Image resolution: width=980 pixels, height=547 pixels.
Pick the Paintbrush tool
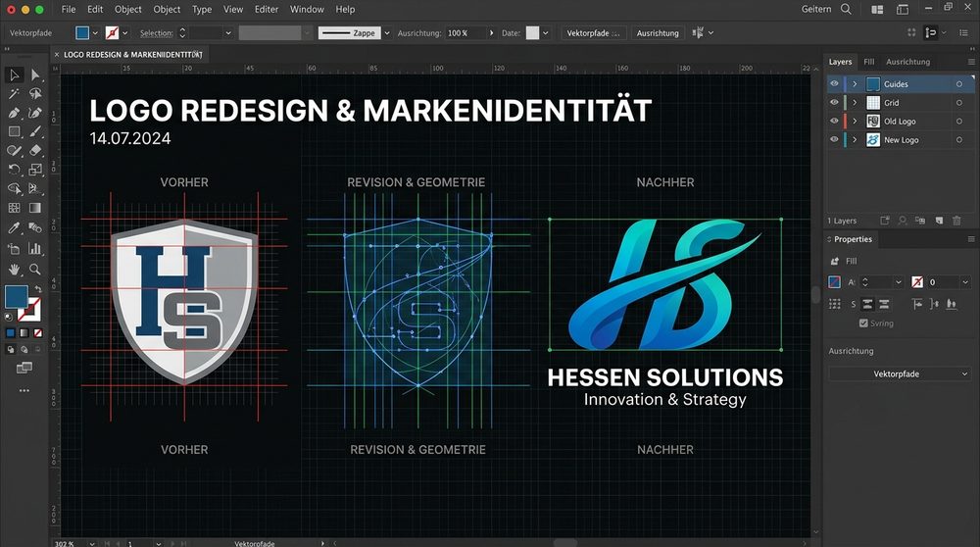[35, 132]
